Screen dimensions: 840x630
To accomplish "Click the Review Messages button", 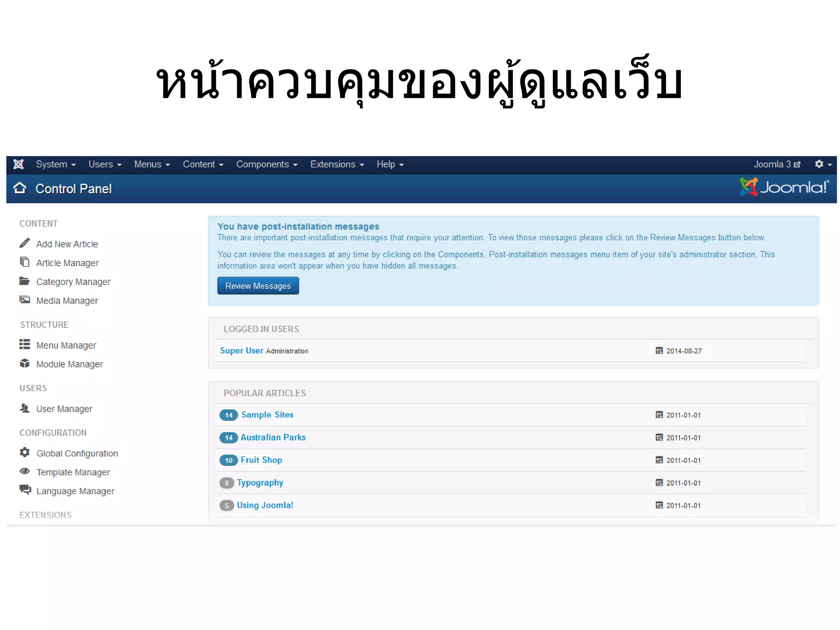I will (x=258, y=285).
